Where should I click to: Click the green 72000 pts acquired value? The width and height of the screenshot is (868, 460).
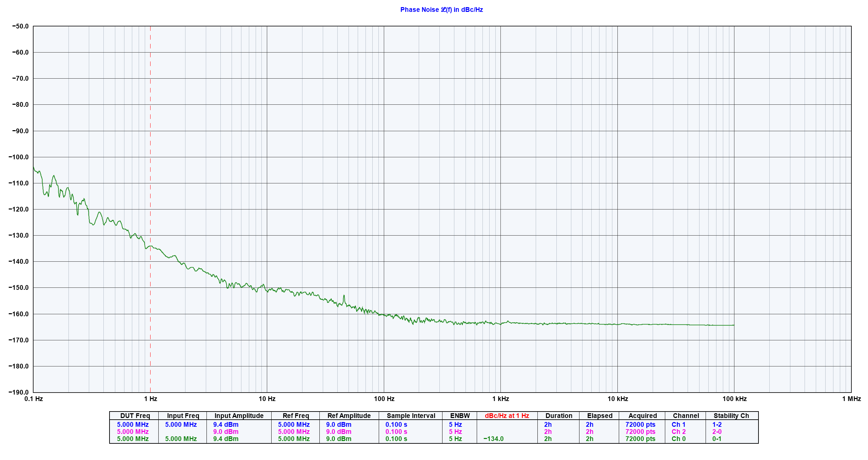[640, 439]
